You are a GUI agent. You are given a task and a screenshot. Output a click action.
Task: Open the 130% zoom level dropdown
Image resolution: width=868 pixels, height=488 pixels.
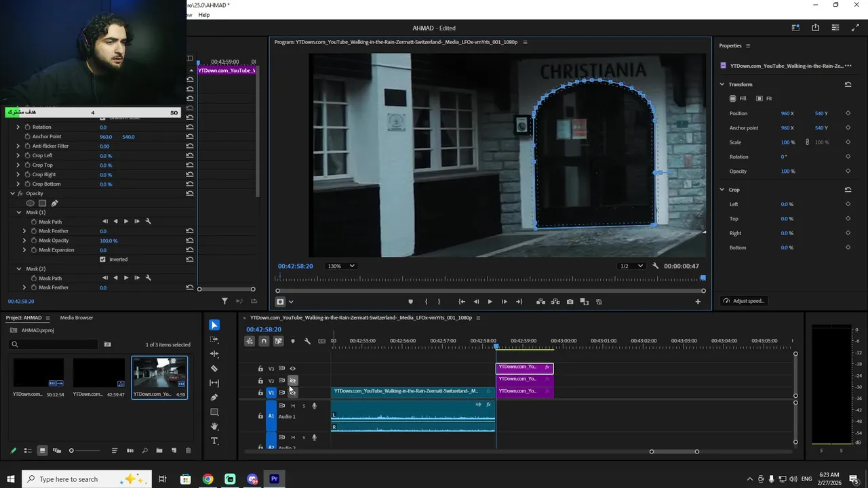342,266
